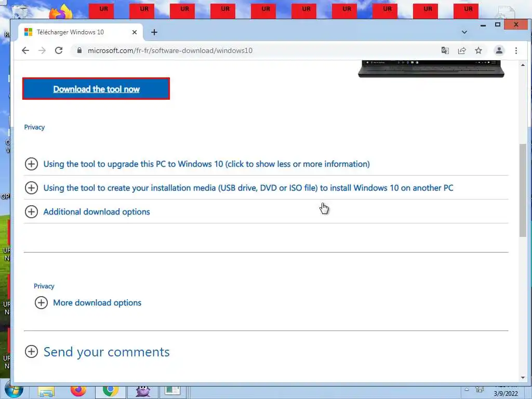Select the Télécharger Windows 10 tab

pyautogui.click(x=81, y=32)
